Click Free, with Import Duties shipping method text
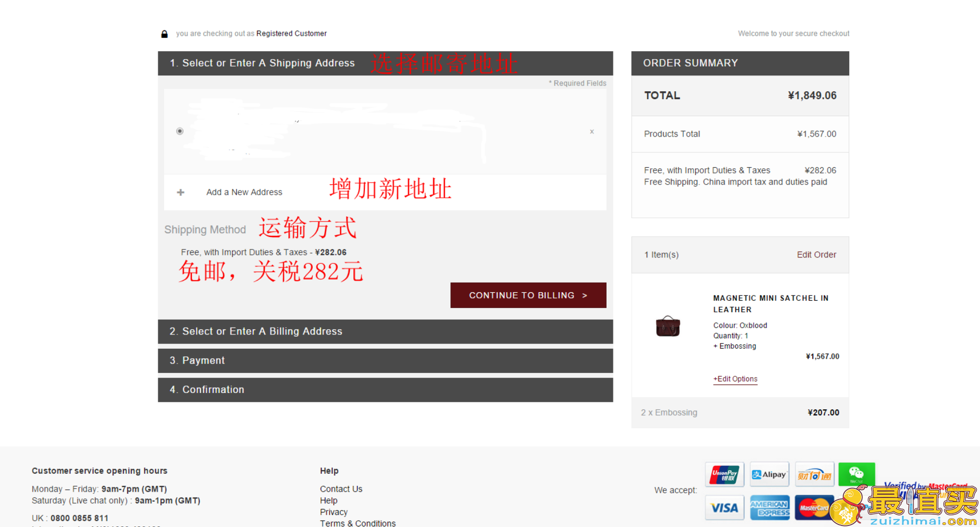The image size is (980, 527). 264,252
